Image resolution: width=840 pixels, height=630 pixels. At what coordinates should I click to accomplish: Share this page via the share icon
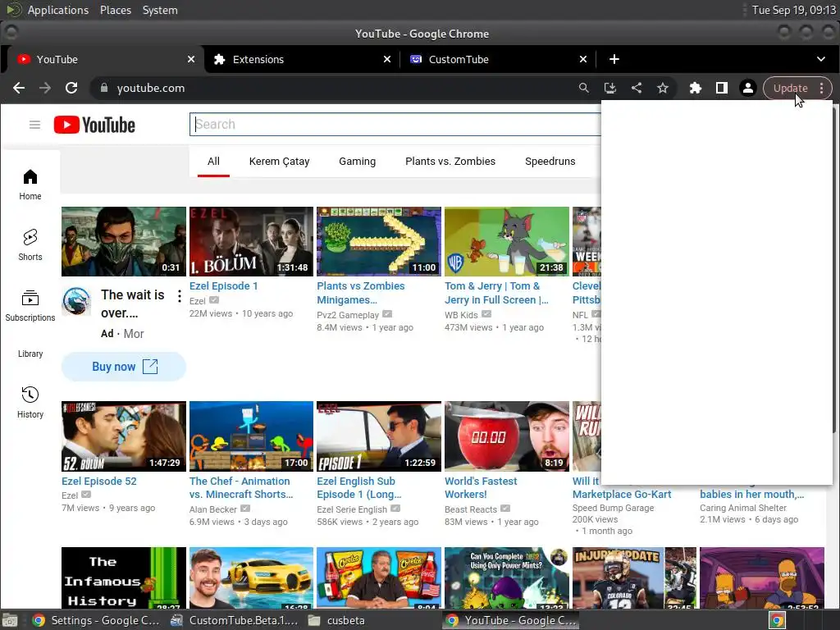tap(637, 88)
